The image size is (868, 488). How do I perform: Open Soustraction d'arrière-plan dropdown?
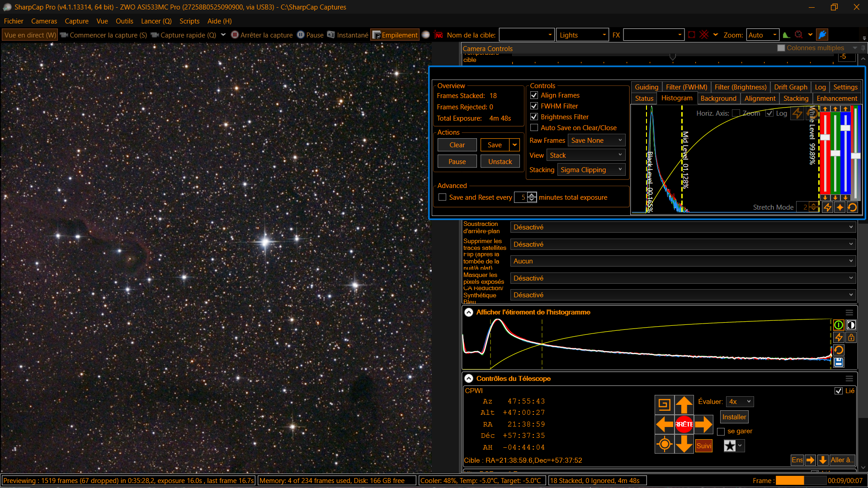tap(683, 227)
